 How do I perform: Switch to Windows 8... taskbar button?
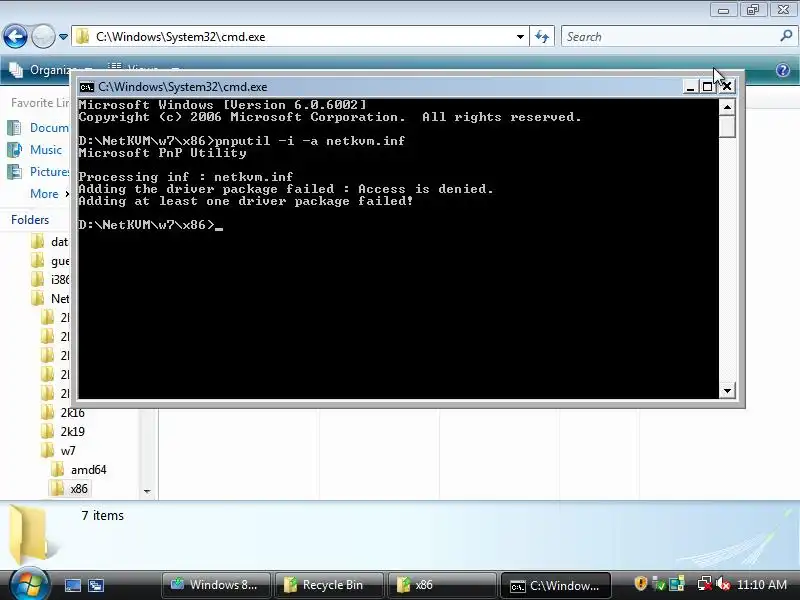[x=216, y=585]
